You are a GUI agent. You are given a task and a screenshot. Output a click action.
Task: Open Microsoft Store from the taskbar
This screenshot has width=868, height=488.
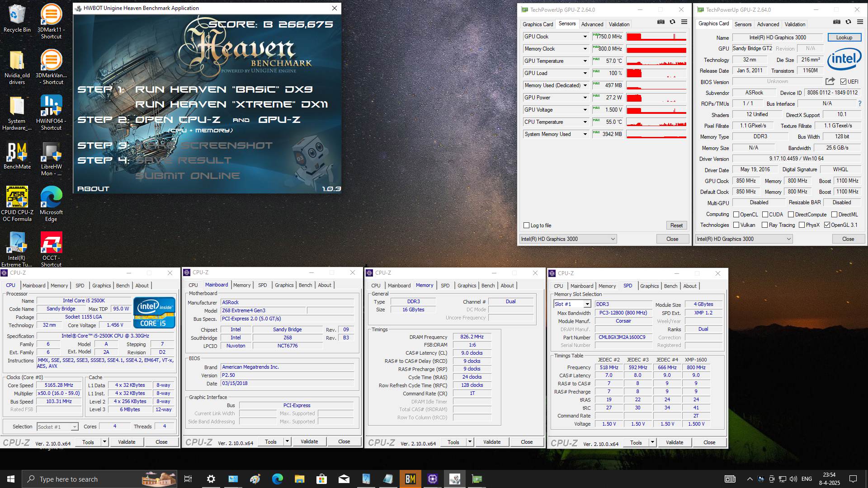coord(321,479)
